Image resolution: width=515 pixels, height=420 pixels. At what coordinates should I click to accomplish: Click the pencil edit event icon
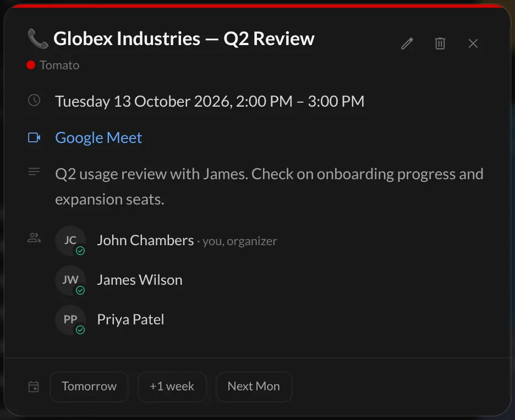click(407, 43)
